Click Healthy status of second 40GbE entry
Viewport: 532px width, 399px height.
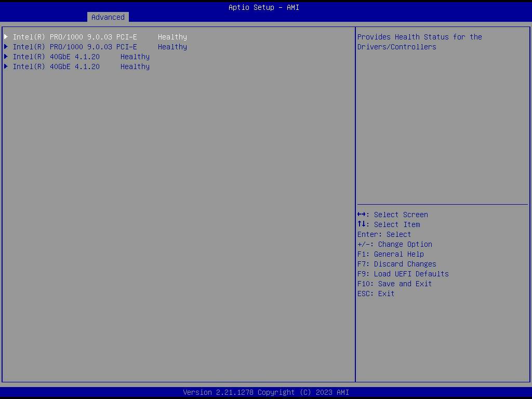pyautogui.click(x=135, y=66)
